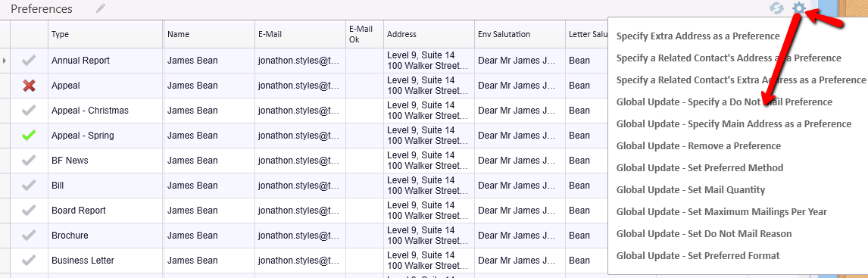The width and height of the screenshot is (868, 278).
Task: Select Specify Extra Address as a Preference
Action: click(x=698, y=36)
